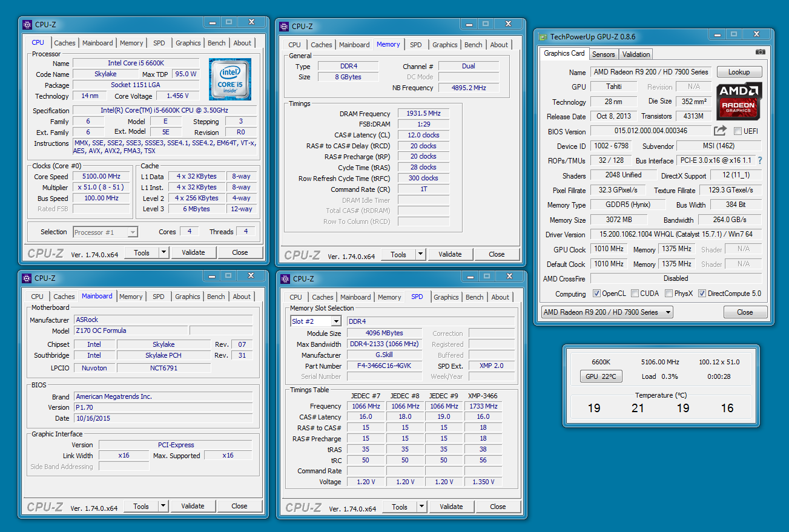
Task: Switch to the Validation tab in GPU-Z
Action: tap(636, 54)
